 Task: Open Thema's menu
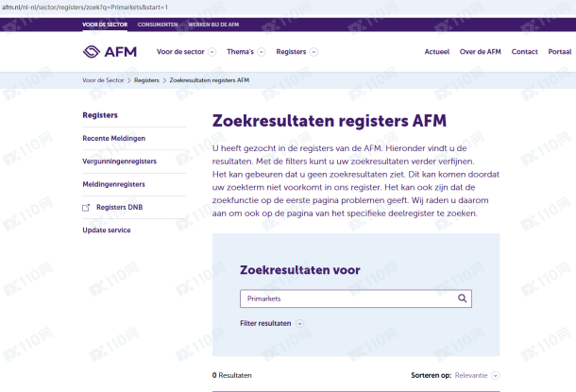(240, 52)
